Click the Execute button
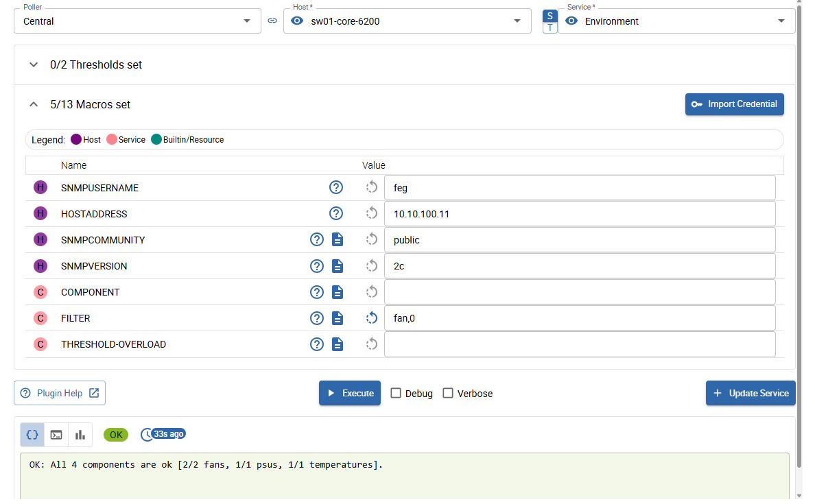815x504 pixels. 350,394
